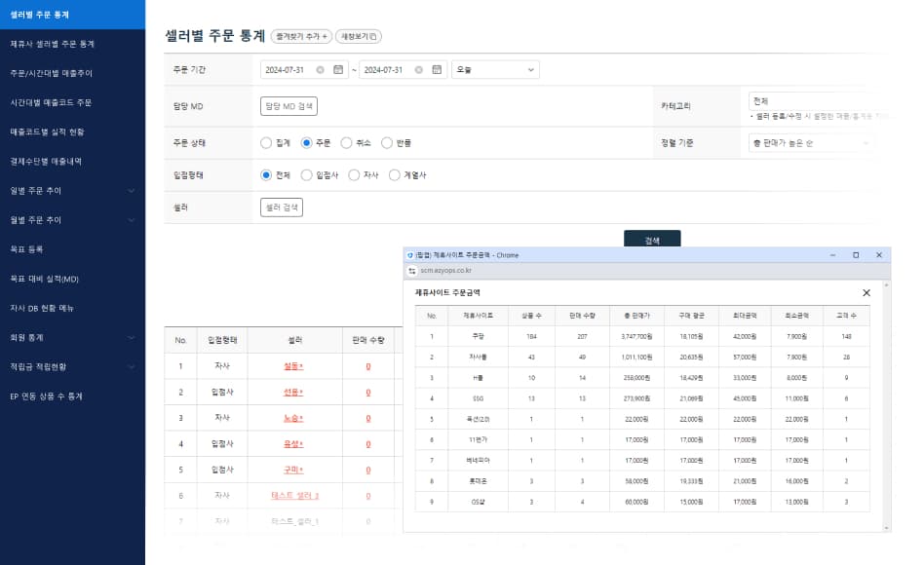Click 입점형태 column header in main table
This screenshot has height=565, width=924.
click(222, 340)
